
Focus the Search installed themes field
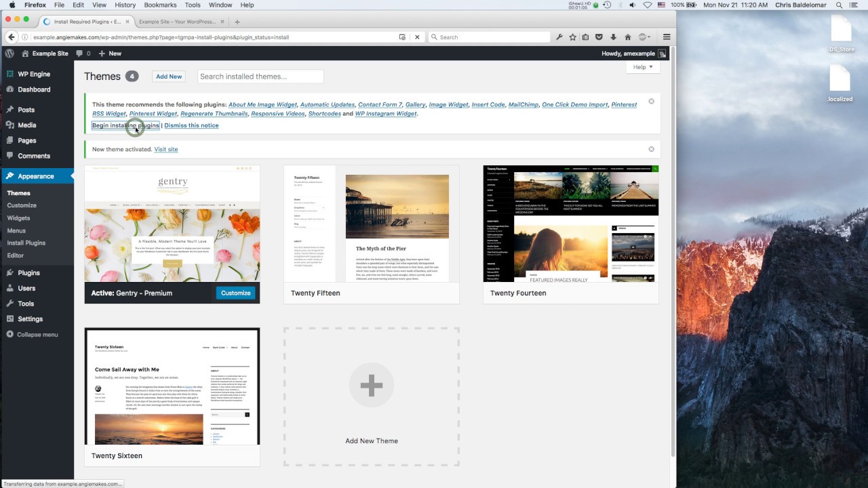(x=260, y=77)
